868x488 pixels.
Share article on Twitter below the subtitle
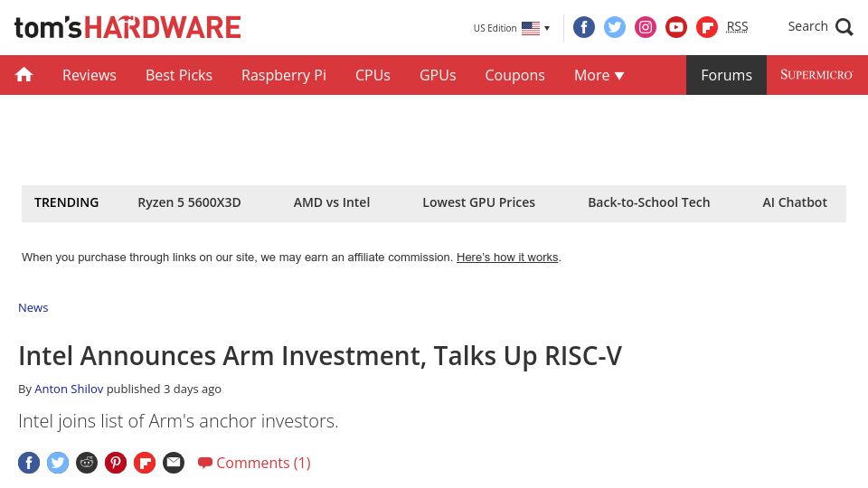pyautogui.click(x=58, y=463)
